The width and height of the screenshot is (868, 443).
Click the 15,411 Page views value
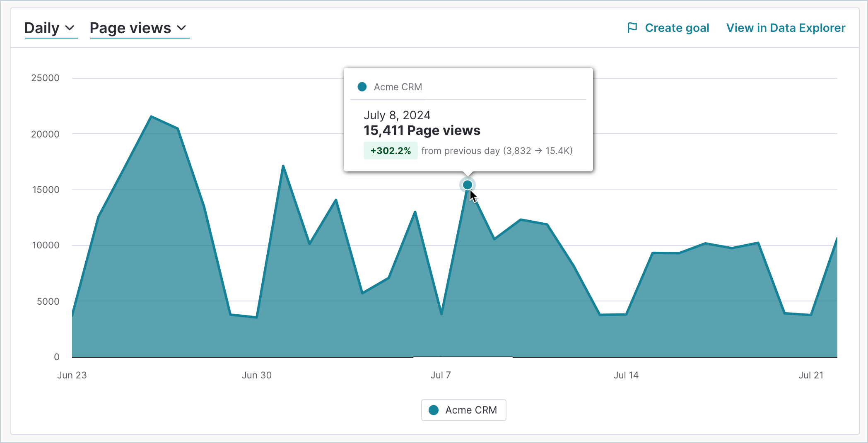click(422, 130)
